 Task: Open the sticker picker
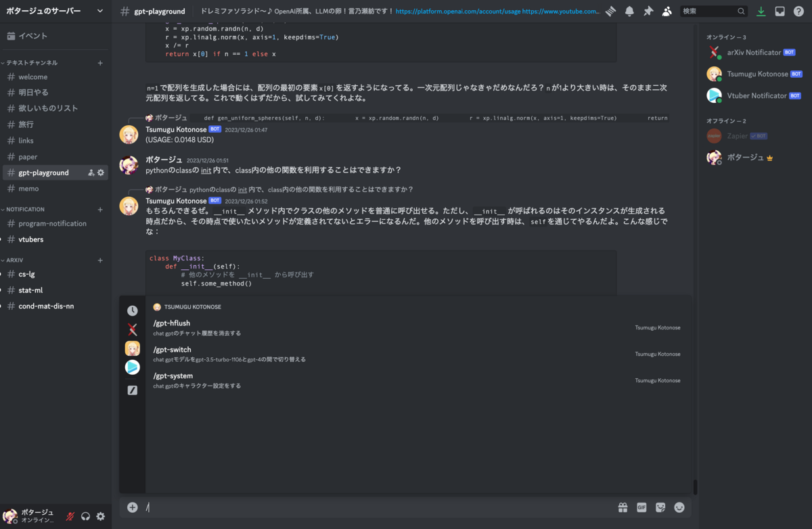point(660,507)
